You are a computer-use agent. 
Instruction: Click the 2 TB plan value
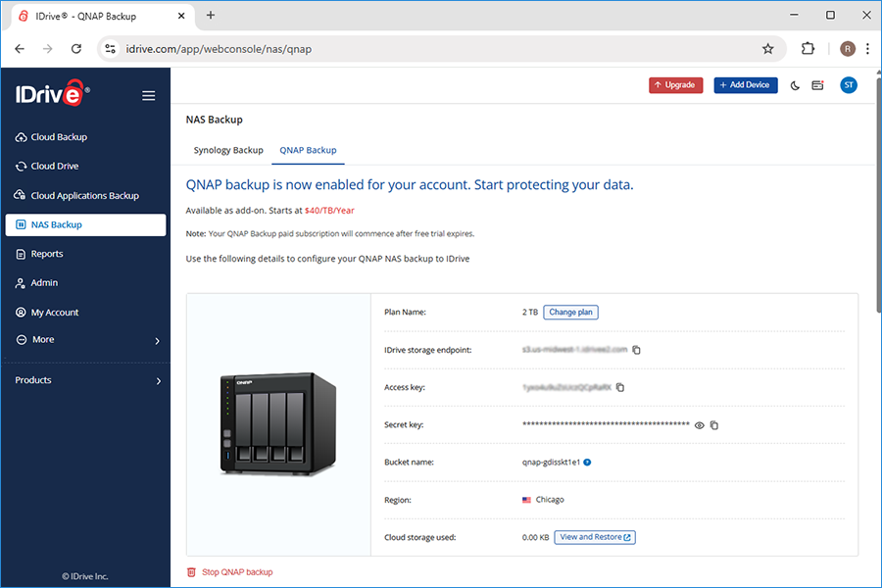tap(530, 313)
